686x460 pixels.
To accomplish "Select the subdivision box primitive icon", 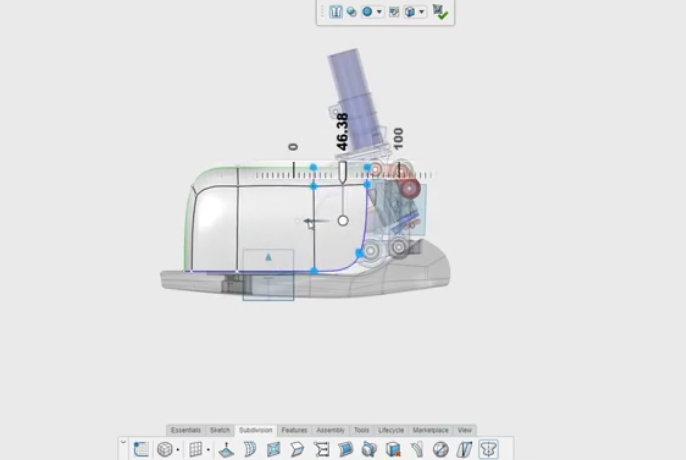I will pyautogui.click(x=165, y=449).
